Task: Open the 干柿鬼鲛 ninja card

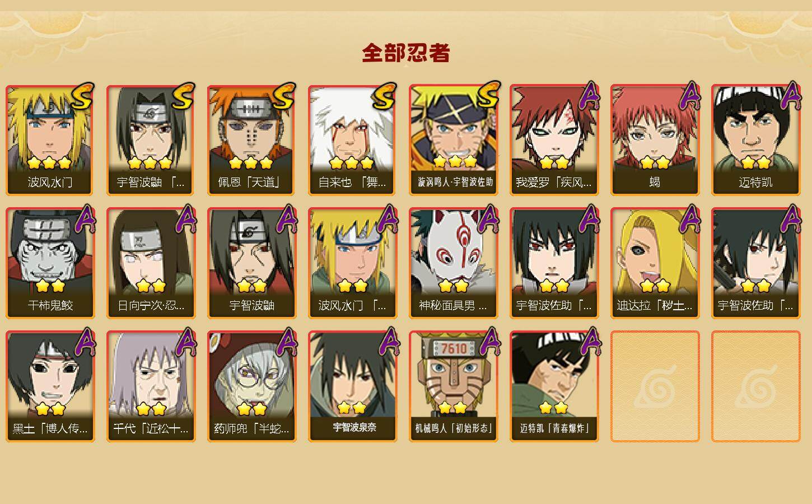Action: point(50,263)
